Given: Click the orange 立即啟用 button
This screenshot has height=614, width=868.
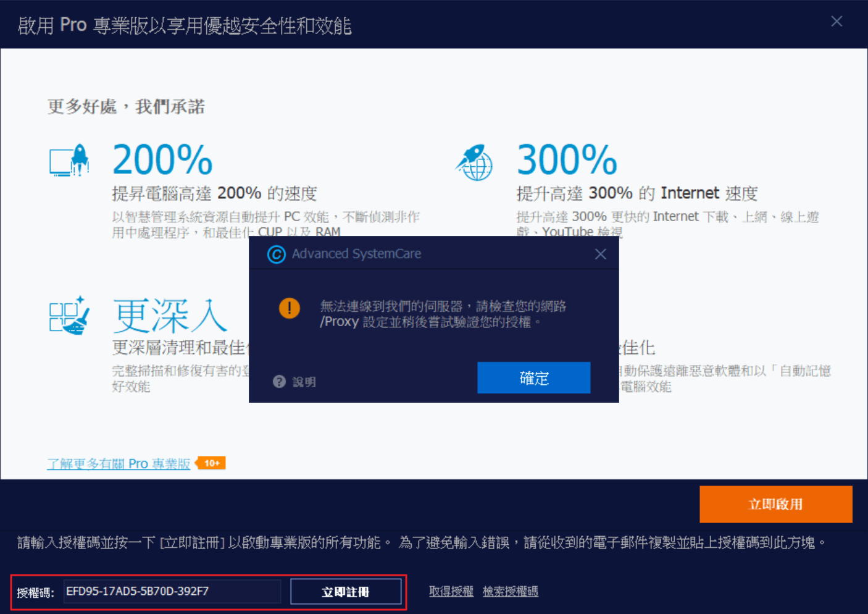Looking at the screenshot, I should [x=775, y=504].
